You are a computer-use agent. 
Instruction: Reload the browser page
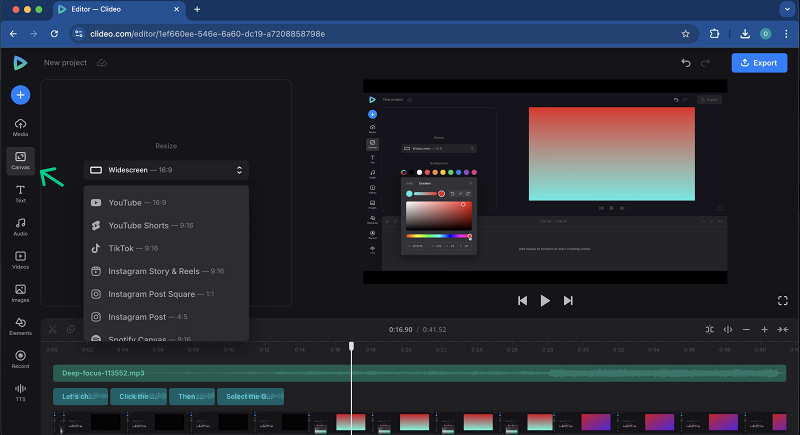(54, 34)
